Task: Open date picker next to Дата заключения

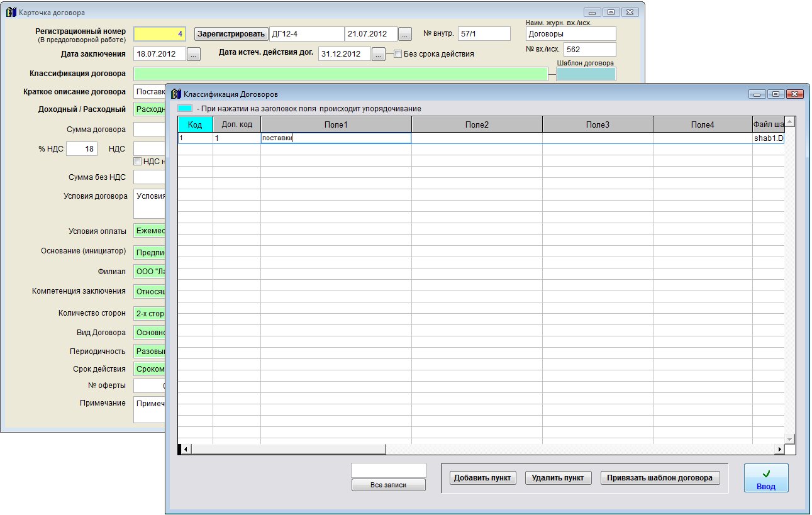Action: [x=194, y=55]
